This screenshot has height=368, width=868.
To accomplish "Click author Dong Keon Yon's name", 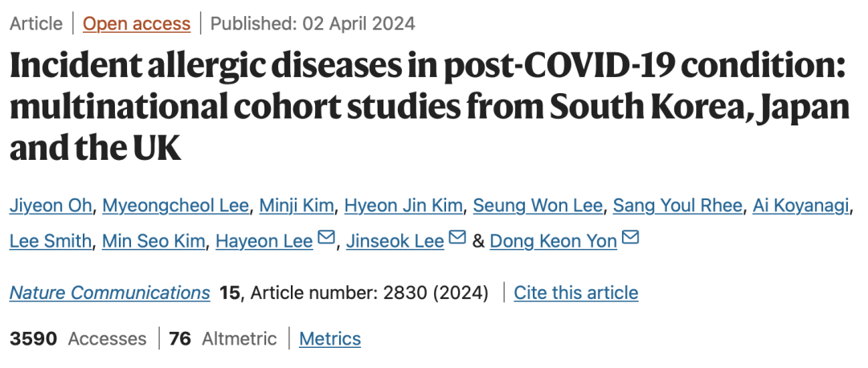I will coord(554,241).
